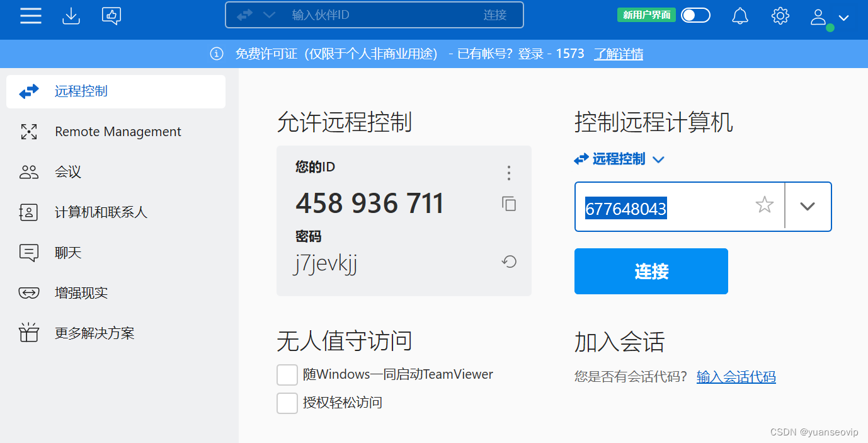Viewport: 868px width, 443px height.
Task: Open the three-dot options for your ID
Action: 509,173
